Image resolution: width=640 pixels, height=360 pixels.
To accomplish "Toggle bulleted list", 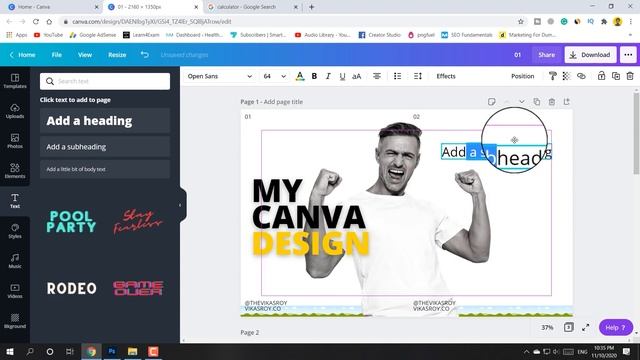I will [397, 76].
